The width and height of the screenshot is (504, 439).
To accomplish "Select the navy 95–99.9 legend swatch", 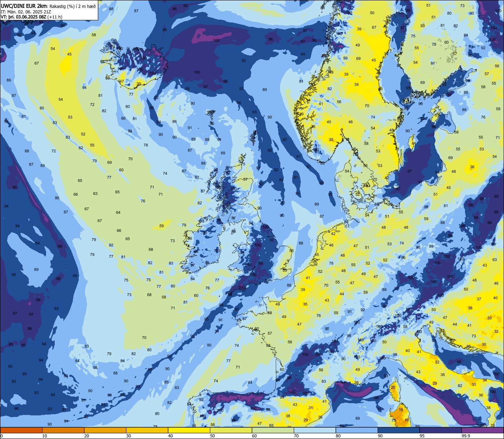I will (x=441, y=430).
